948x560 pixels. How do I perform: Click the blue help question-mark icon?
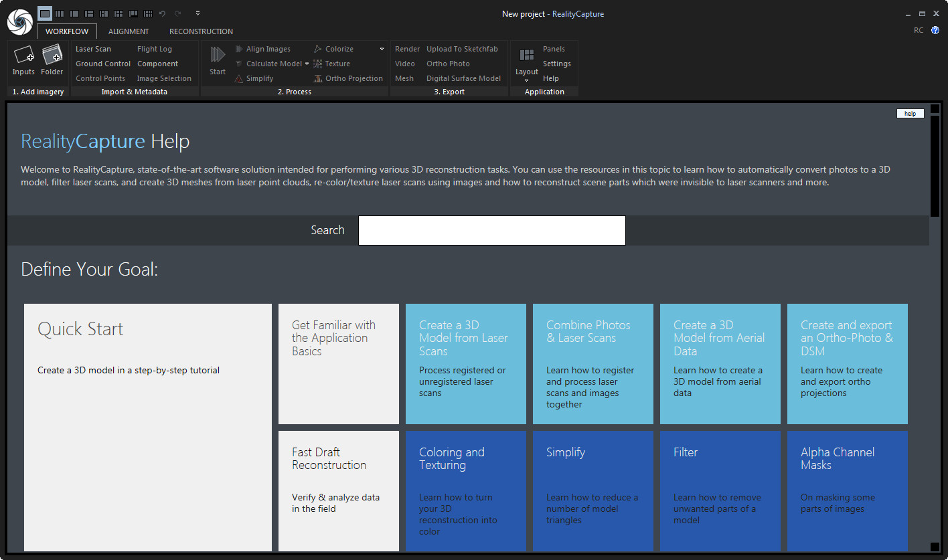[935, 30]
